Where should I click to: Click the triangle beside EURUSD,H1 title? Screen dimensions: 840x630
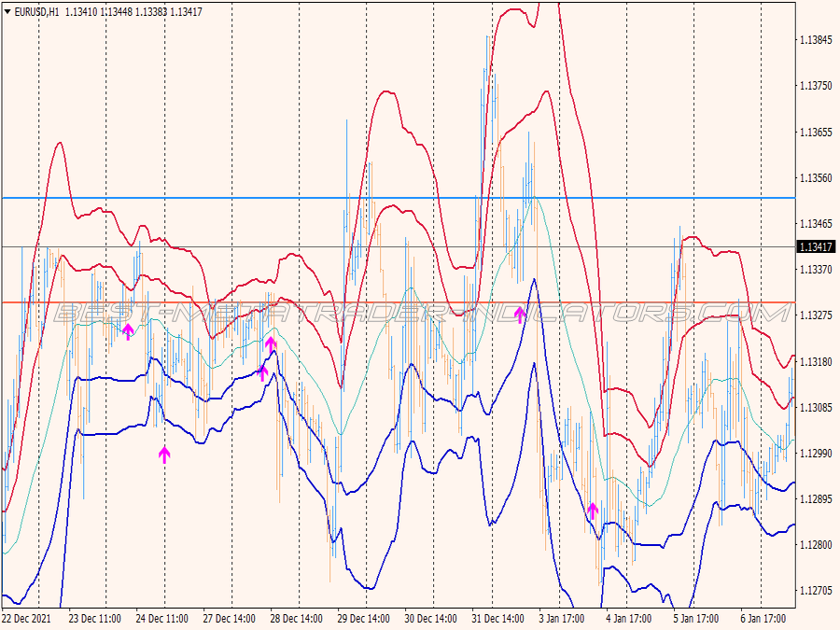7,11
